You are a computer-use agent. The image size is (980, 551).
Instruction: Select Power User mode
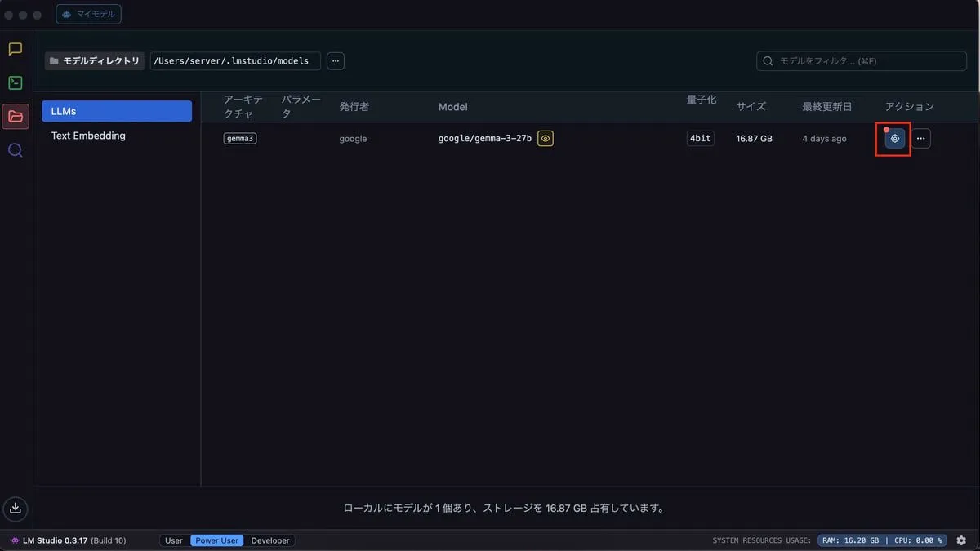pos(217,540)
